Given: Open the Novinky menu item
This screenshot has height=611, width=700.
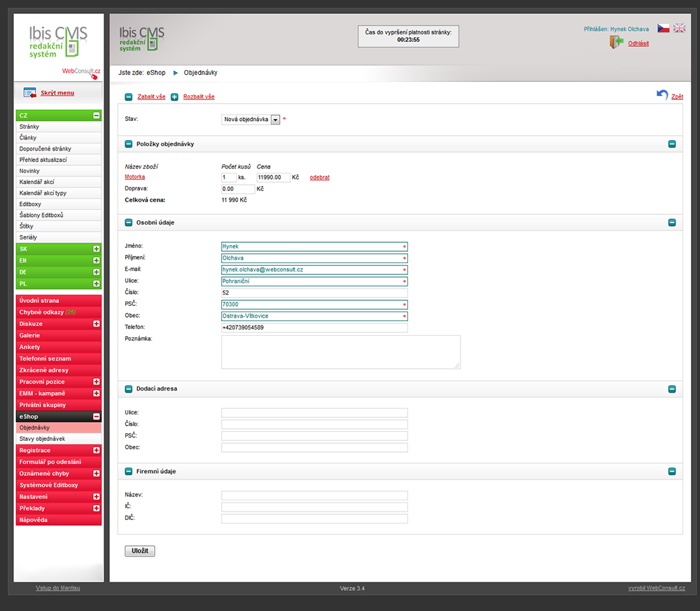Looking at the screenshot, I should pos(59,171).
